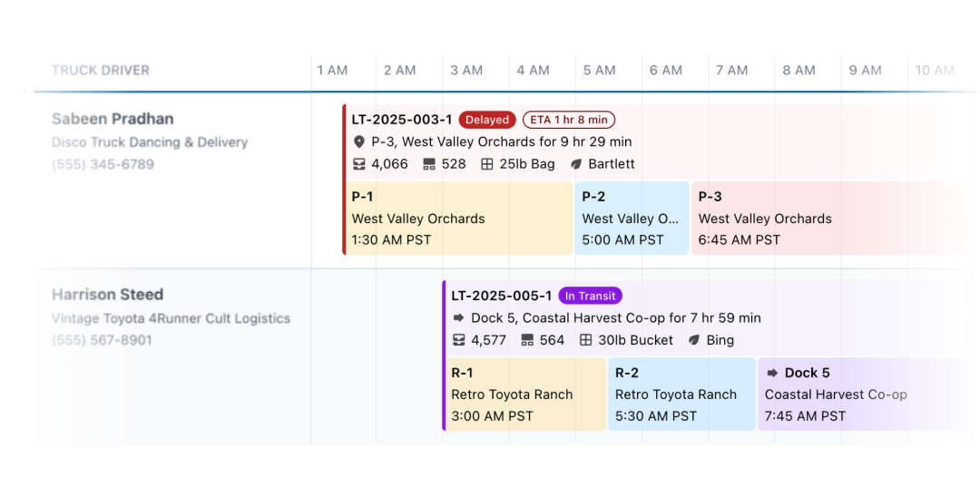
Task: Open the P-1 West Valley Orchards stop
Action: pyautogui.click(x=459, y=219)
